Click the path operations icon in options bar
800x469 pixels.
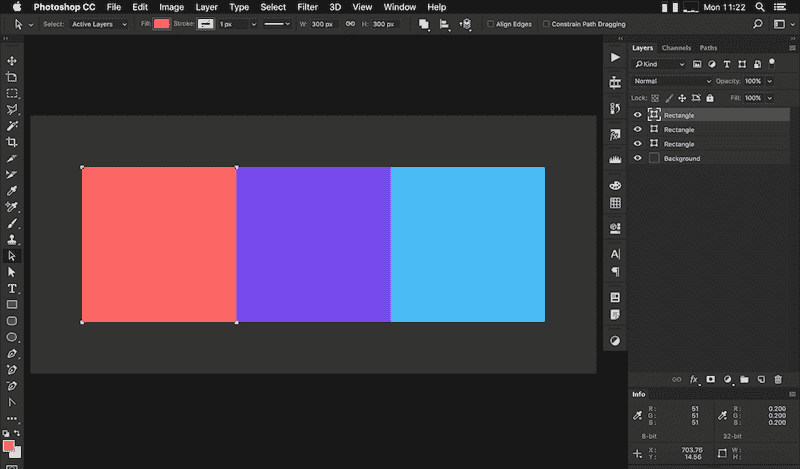[423, 24]
